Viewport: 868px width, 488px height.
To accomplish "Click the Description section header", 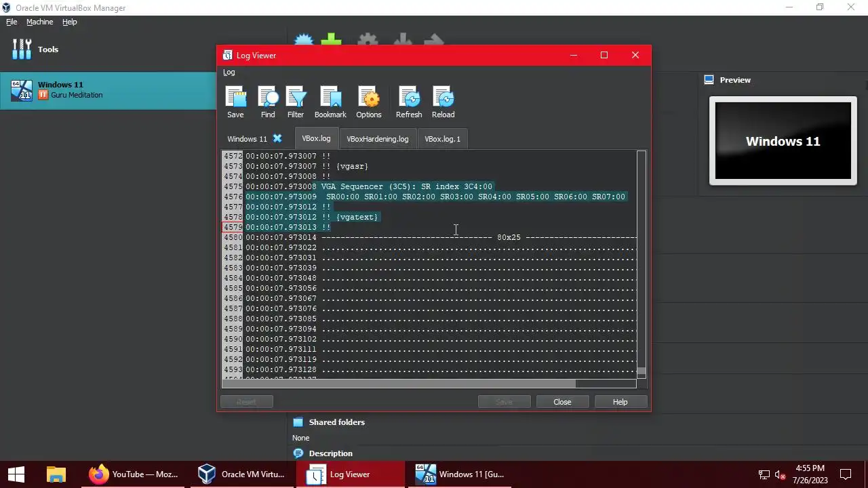I will tap(330, 453).
